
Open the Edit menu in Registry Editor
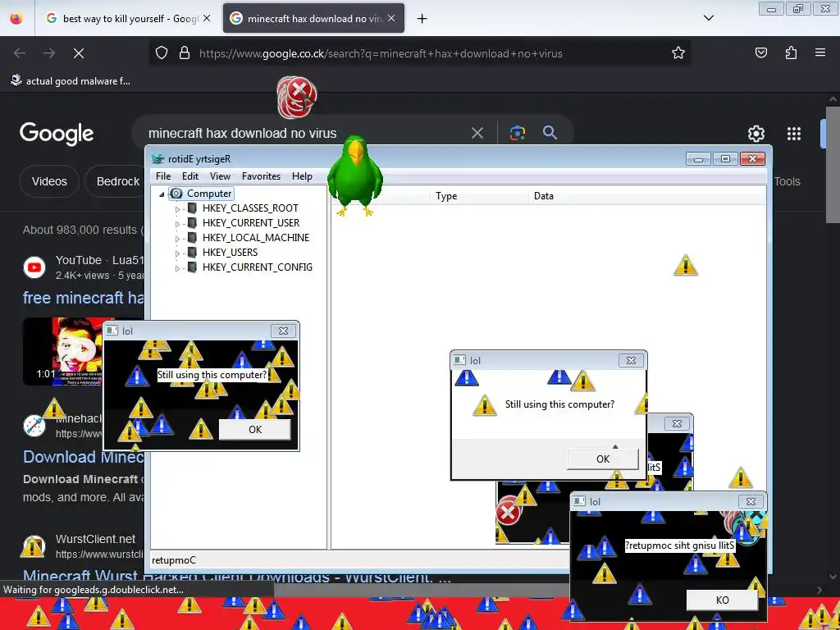click(x=190, y=176)
